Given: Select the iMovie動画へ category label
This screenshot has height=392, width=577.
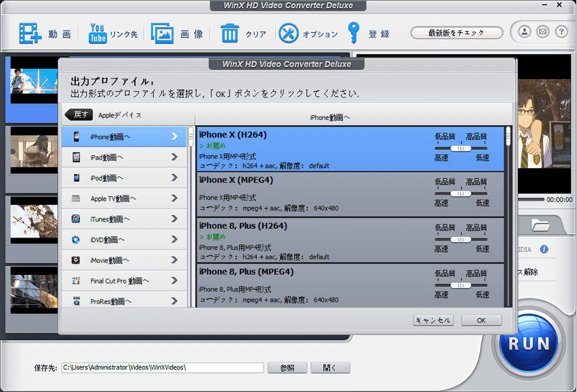Looking at the screenshot, I should [x=110, y=260].
